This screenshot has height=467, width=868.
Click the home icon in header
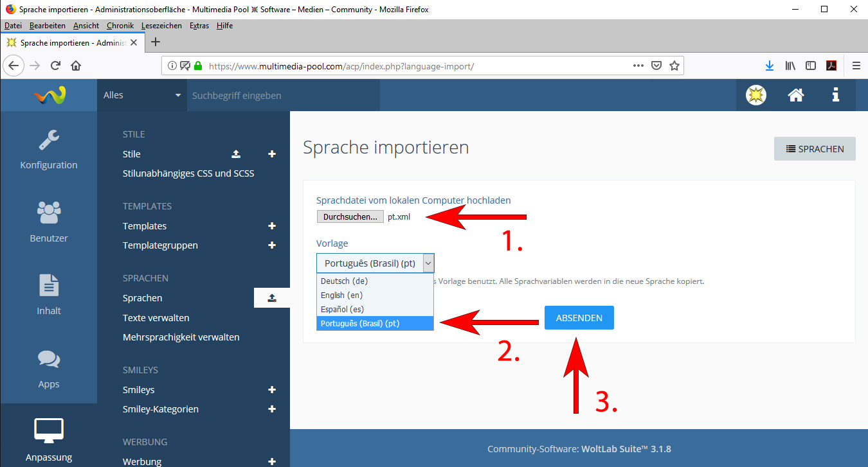tap(796, 95)
